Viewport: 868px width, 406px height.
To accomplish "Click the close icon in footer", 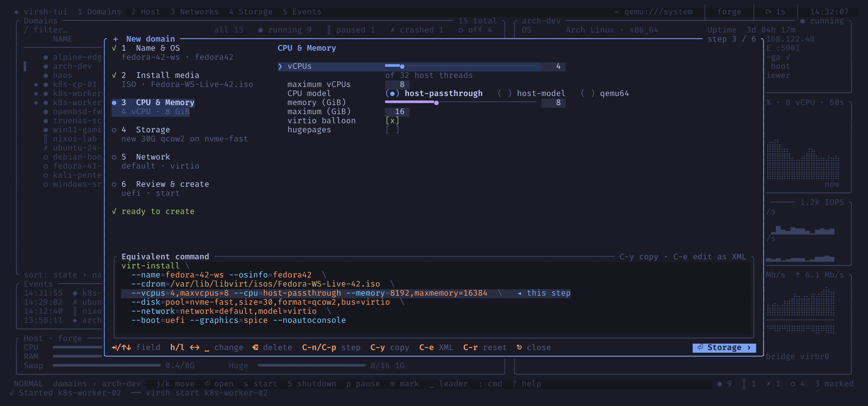I will click(x=519, y=347).
